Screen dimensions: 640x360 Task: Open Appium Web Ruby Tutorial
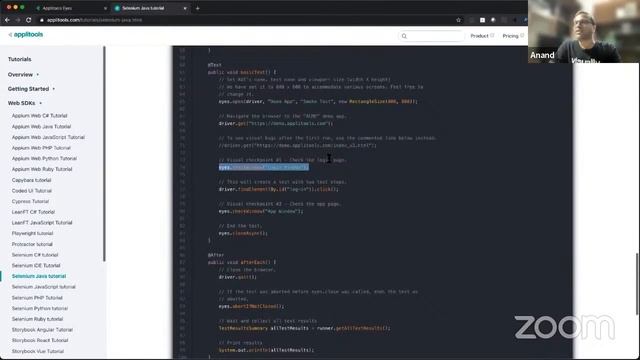pos(42,169)
